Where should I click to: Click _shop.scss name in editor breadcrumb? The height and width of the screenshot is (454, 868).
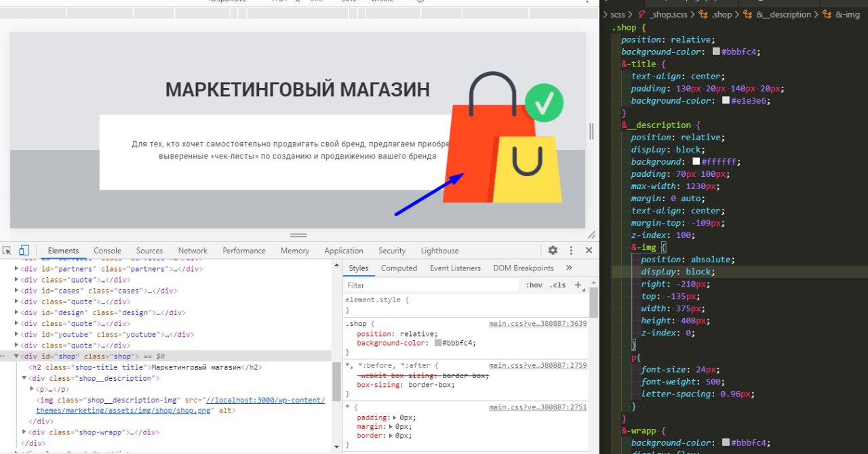coord(669,14)
